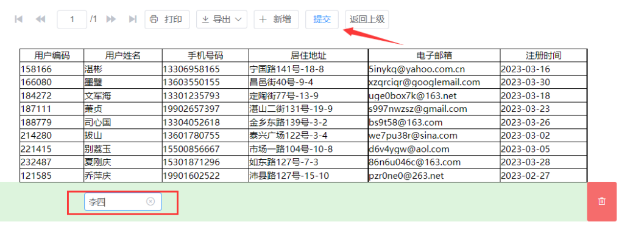
Task: Click the name cell 拔山
Action: (x=123, y=136)
